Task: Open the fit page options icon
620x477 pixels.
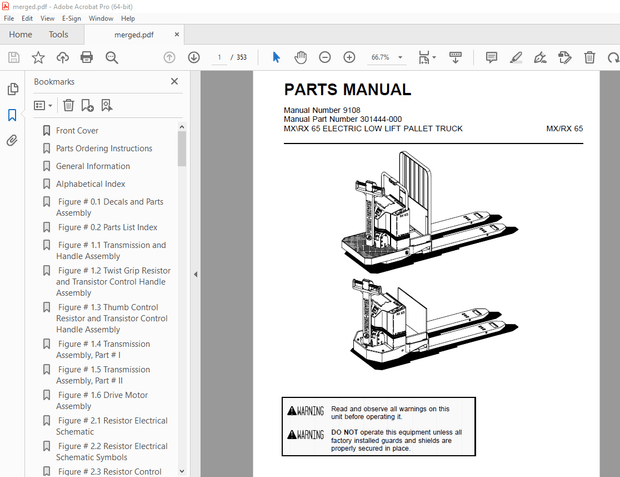Action: point(427,58)
